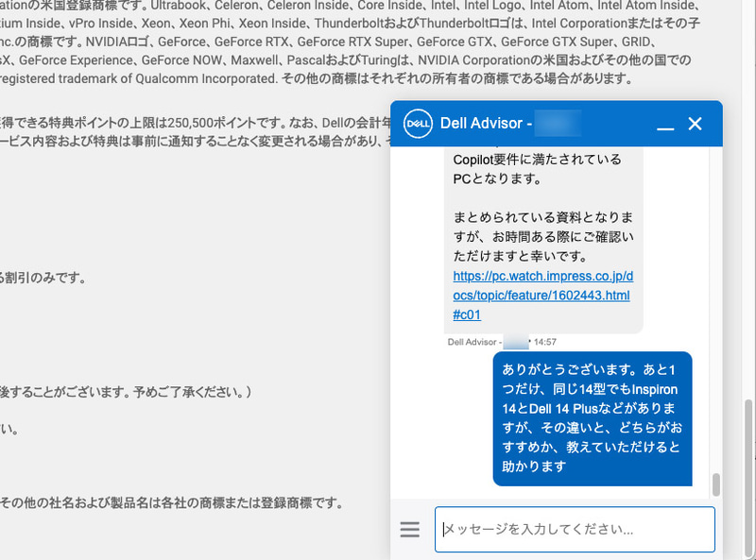
Task: Click the Inspiron 14 mention in the user message
Action: tap(654, 391)
